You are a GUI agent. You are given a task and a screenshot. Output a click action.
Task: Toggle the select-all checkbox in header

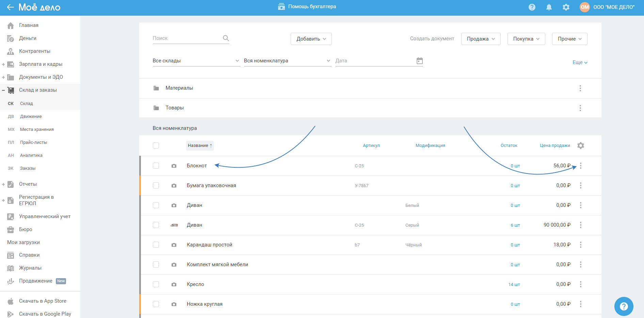pos(156,146)
